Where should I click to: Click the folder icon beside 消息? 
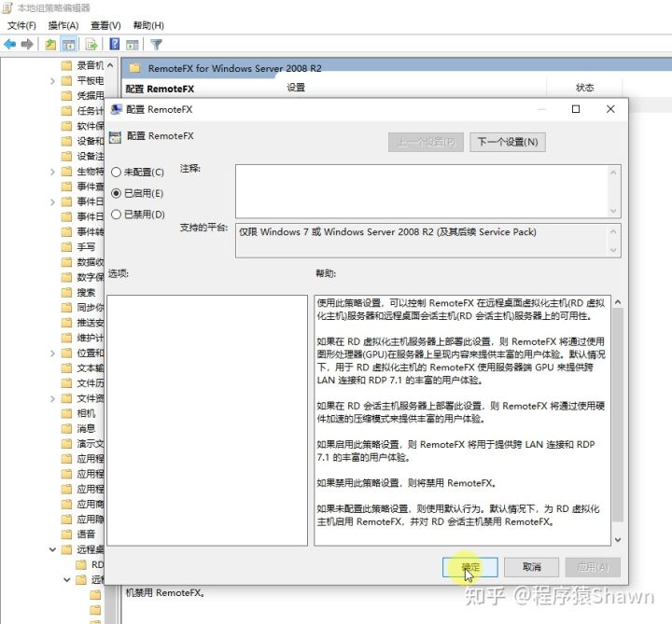[66, 428]
